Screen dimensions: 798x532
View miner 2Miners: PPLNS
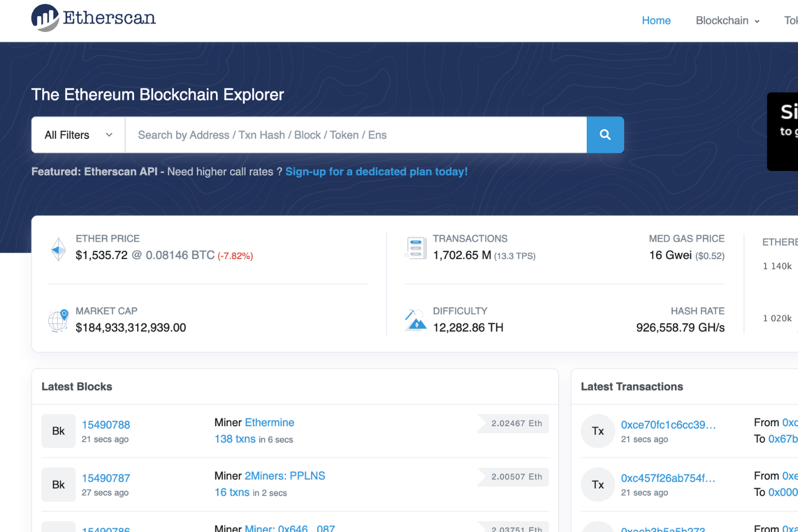click(x=285, y=476)
